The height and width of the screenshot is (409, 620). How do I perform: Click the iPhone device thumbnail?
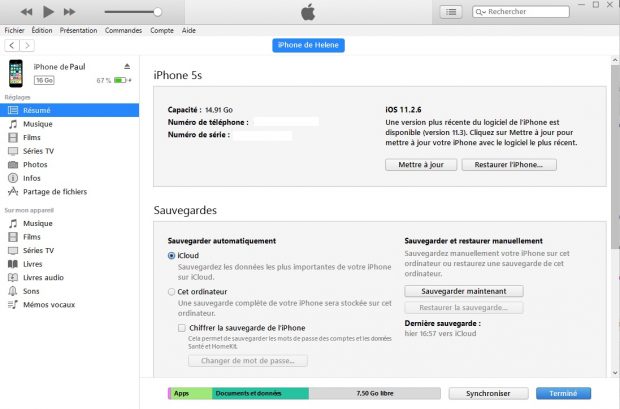[x=16, y=73]
